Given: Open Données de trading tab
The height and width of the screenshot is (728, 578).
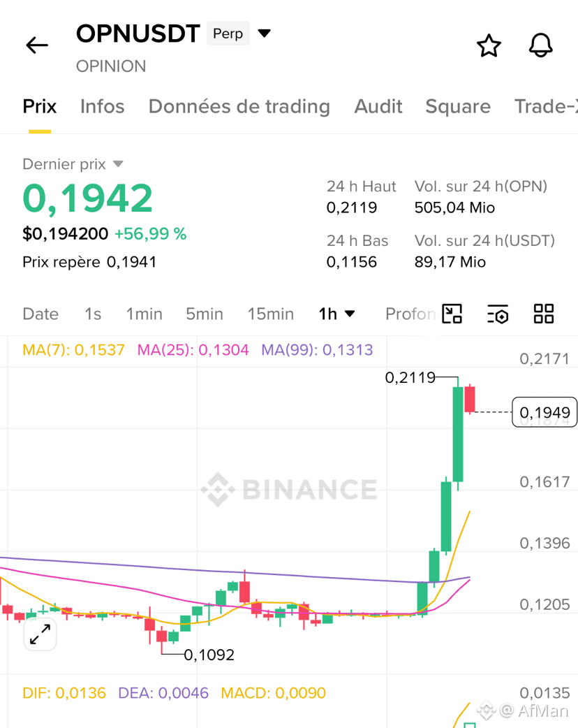Looking at the screenshot, I should (x=239, y=106).
